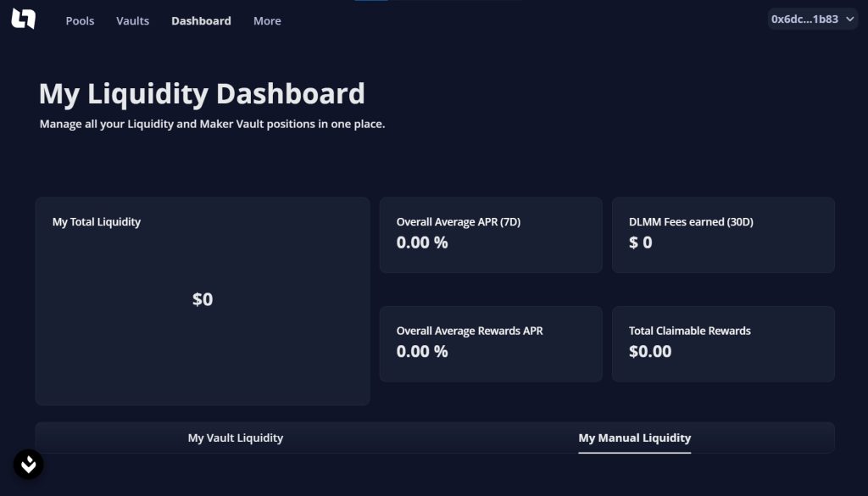
Task: Expand the More navigation menu
Action: (266, 20)
